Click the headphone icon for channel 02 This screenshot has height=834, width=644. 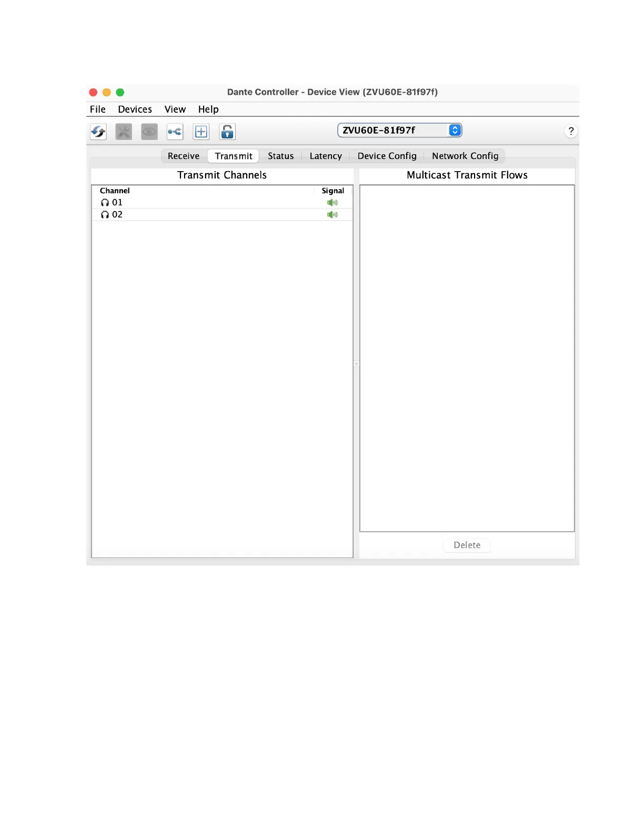[x=105, y=215]
